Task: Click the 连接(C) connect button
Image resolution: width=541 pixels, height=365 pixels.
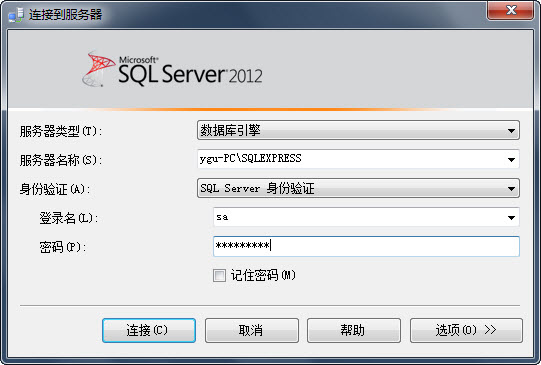Action: coord(149,330)
